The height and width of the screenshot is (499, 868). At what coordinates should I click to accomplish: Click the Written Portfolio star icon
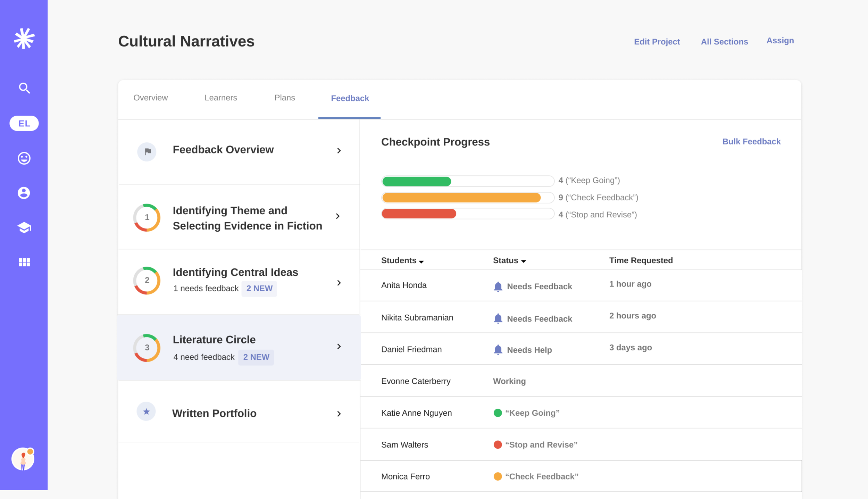coord(146,411)
